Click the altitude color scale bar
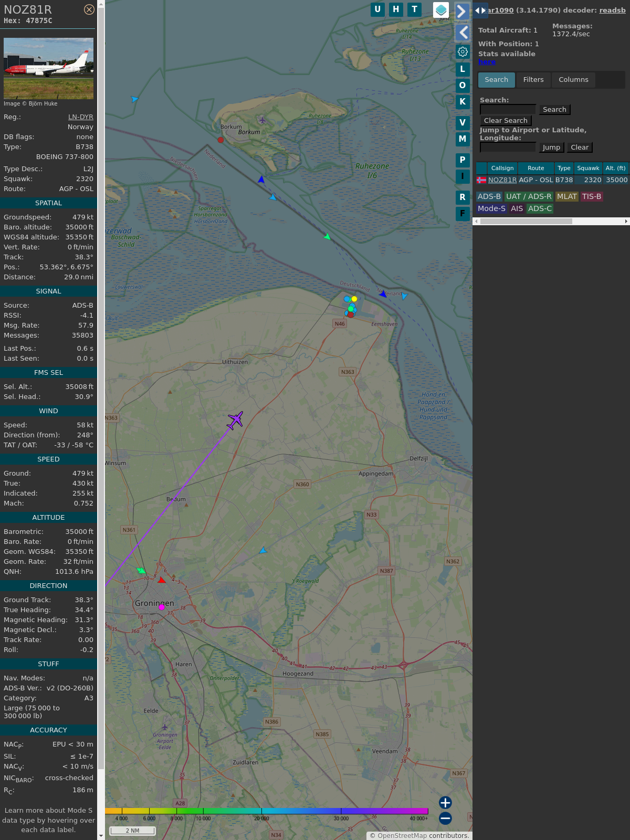This screenshot has height=840, width=630. click(x=267, y=811)
